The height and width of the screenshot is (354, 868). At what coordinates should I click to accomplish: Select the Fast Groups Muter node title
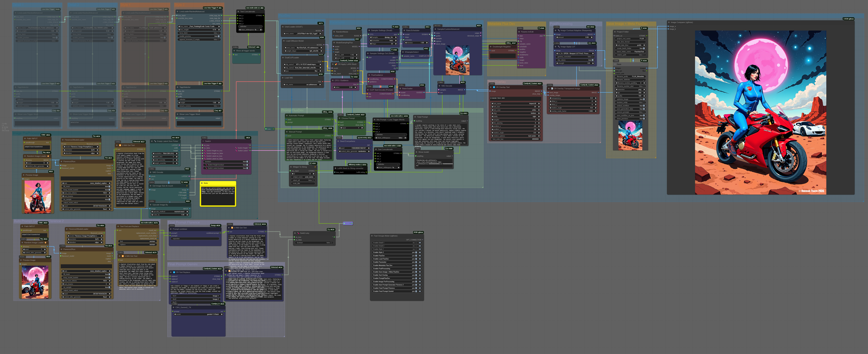(385, 236)
